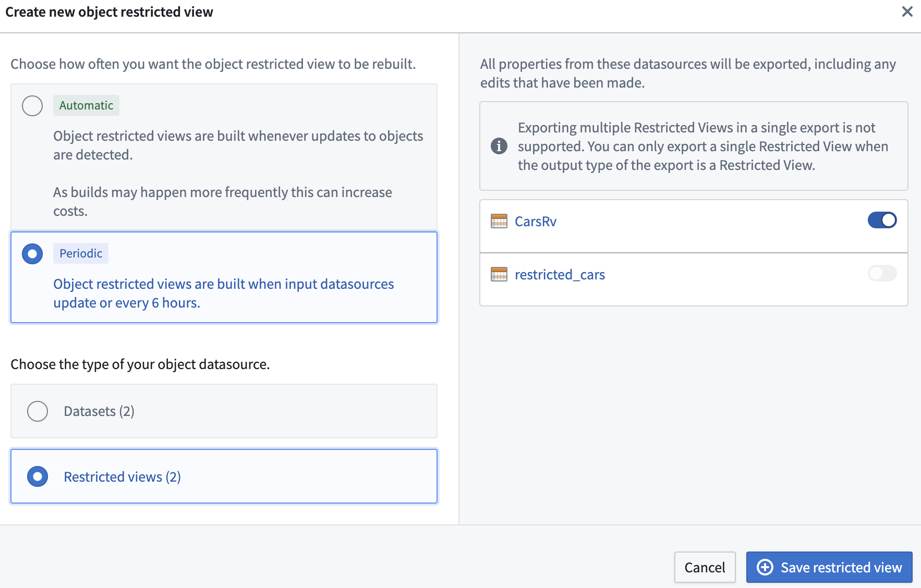This screenshot has width=921, height=588.
Task: Choose the Restricted views (2) radio option
Action: coord(38,476)
